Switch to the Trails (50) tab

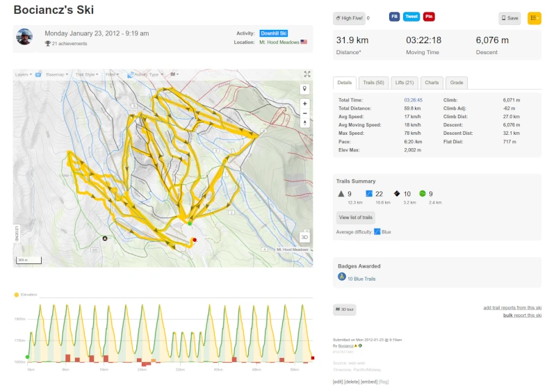(x=374, y=83)
